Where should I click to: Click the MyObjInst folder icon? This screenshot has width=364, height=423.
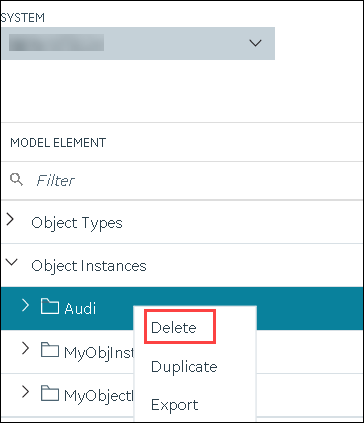click(50, 350)
